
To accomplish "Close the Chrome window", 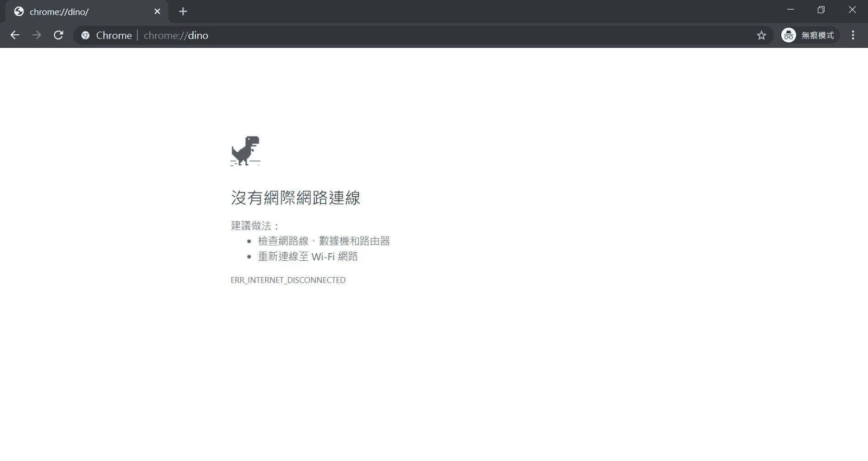I will [x=852, y=10].
